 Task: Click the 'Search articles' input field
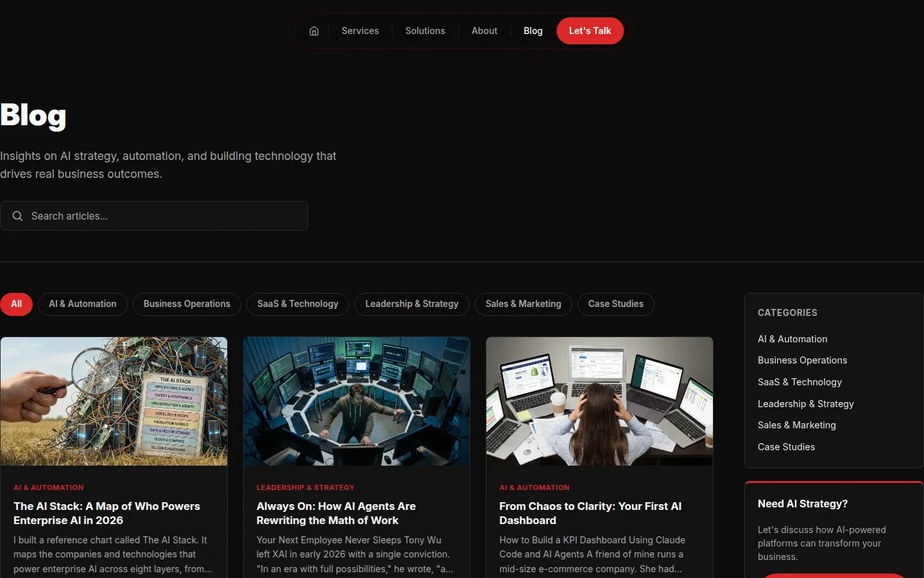tap(154, 216)
